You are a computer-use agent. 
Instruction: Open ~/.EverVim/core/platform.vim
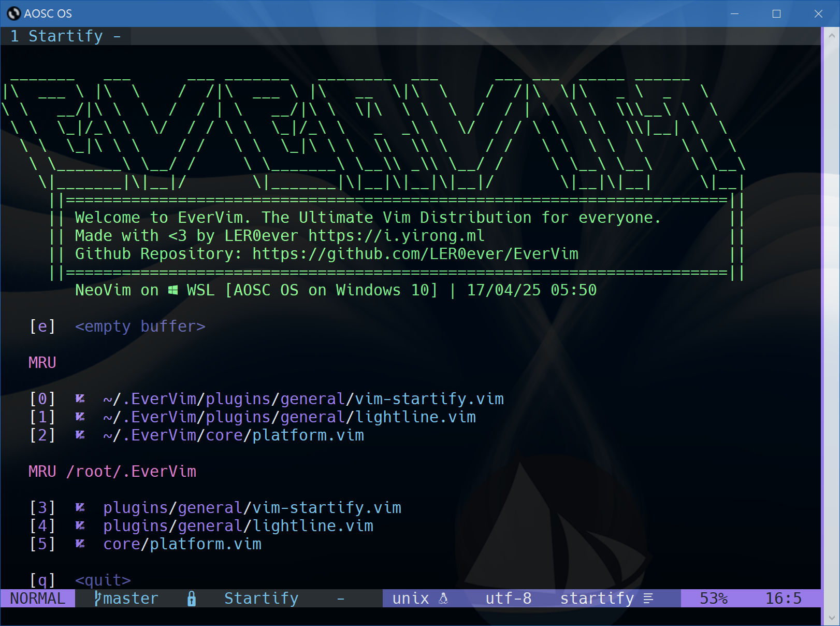tap(234, 435)
